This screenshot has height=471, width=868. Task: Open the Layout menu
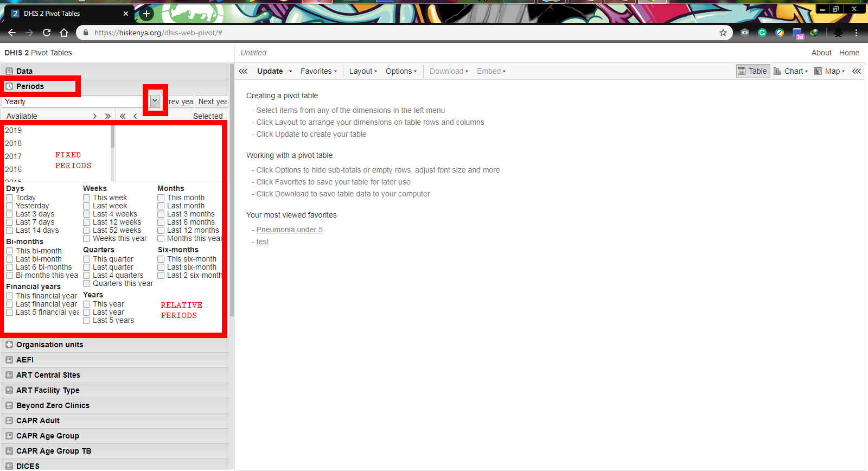point(363,71)
